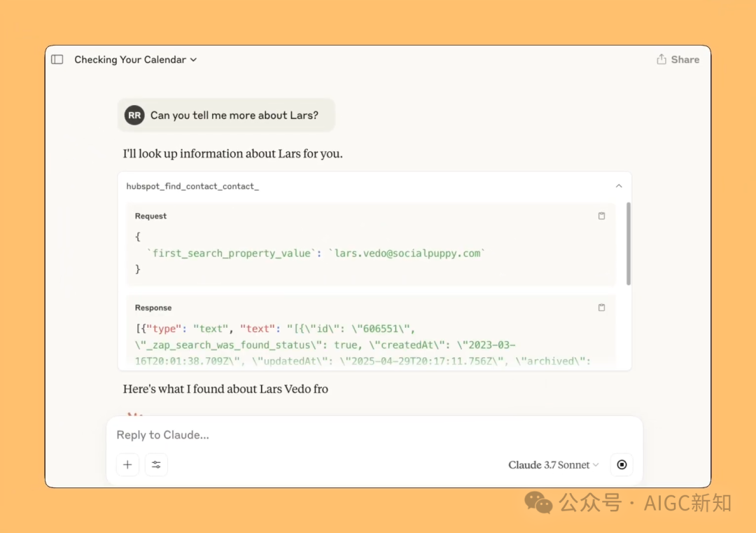
Task: Collapse the hubspot_find_contact_contact_ tool panel
Action: tap(619, 186)
